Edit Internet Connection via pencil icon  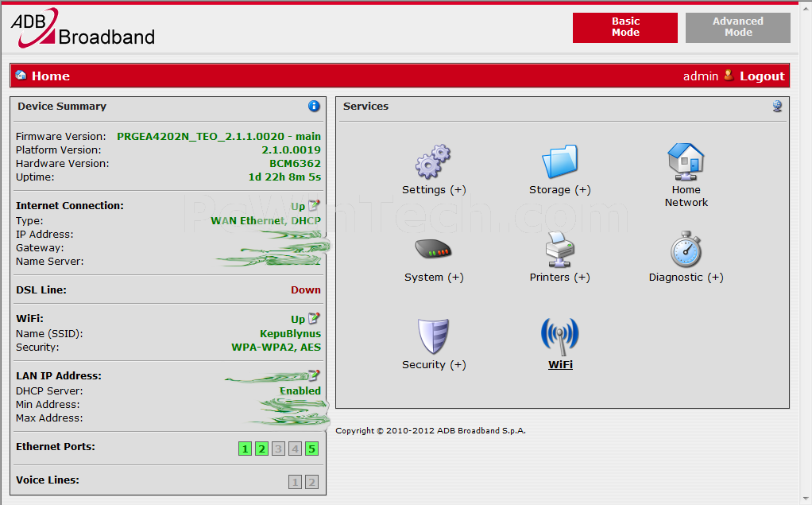(x=315, y=205)
